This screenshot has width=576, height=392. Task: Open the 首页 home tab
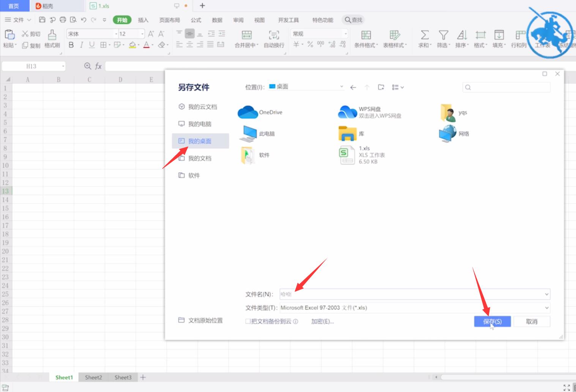click(14, 6)
